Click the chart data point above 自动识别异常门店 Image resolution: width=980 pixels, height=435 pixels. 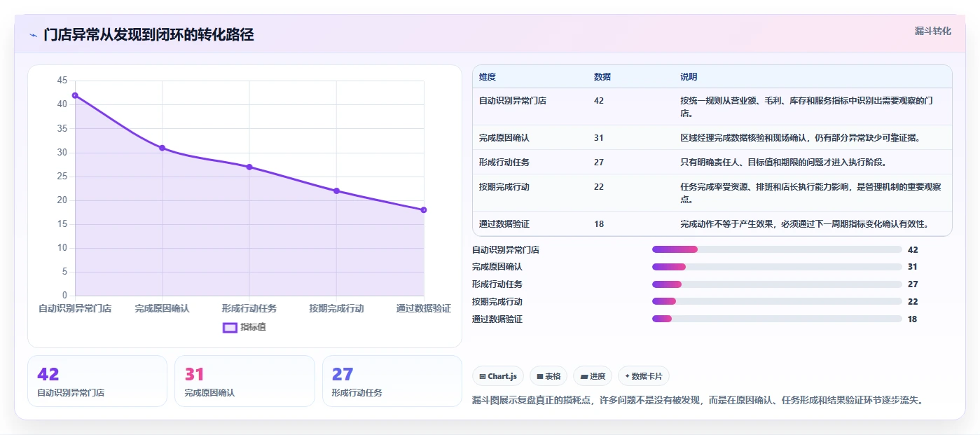75,95
